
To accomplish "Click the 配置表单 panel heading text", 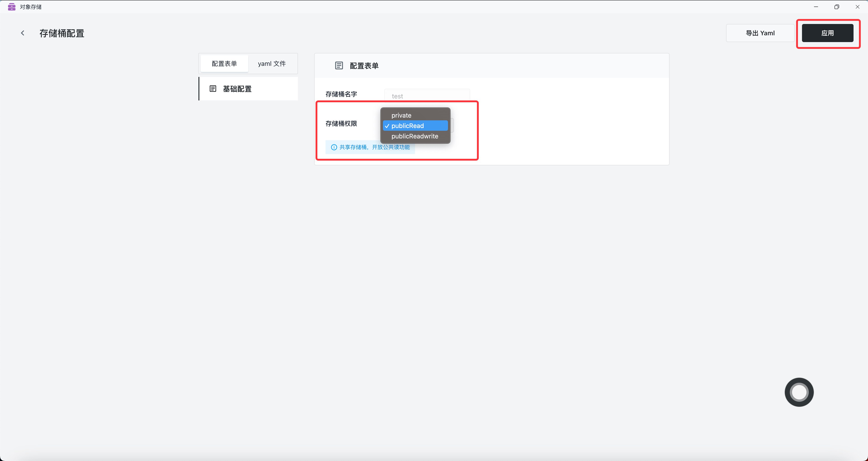I will [x=364, y=66].
